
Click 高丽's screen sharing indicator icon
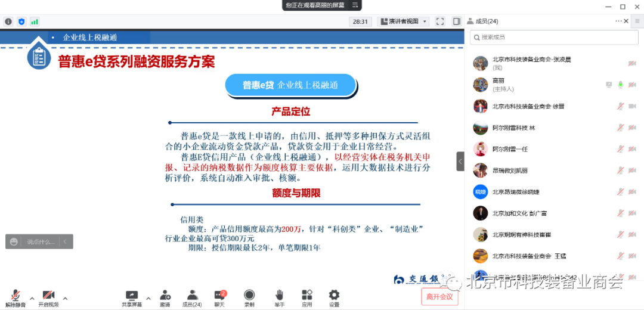(x=609, y=85)
